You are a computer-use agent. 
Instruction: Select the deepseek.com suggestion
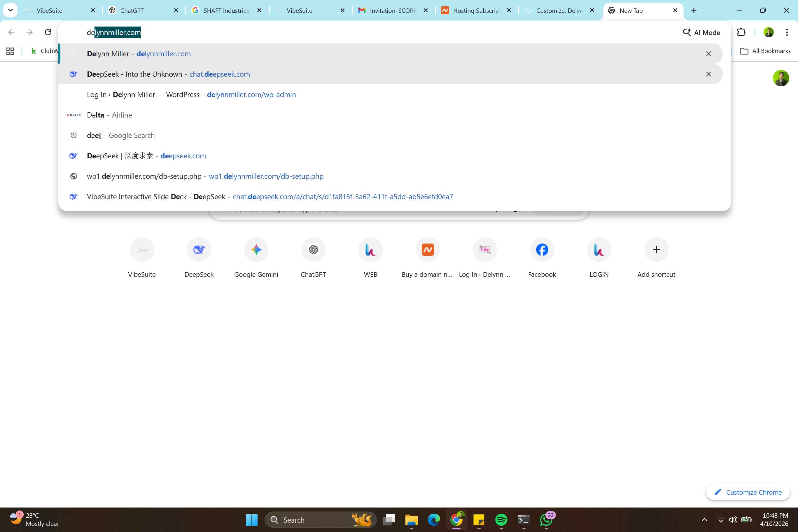point(390,156)
